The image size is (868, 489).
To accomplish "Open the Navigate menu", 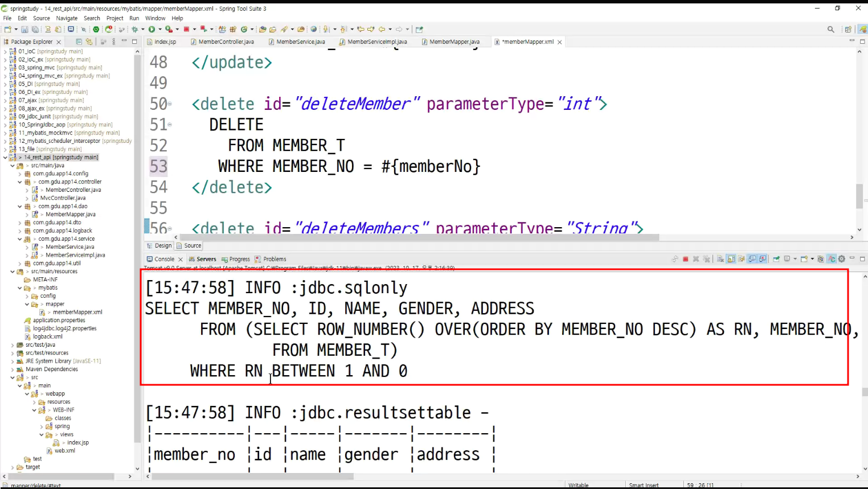I will pos(67,18).
